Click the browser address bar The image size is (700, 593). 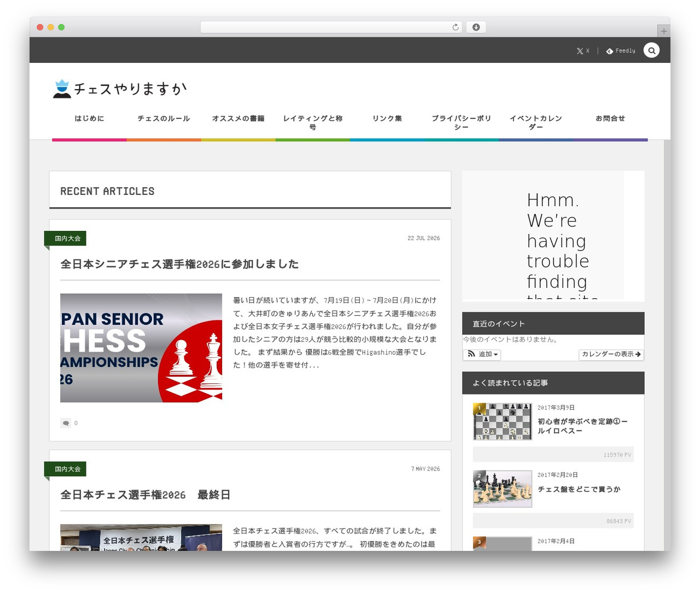coord(331,27)
